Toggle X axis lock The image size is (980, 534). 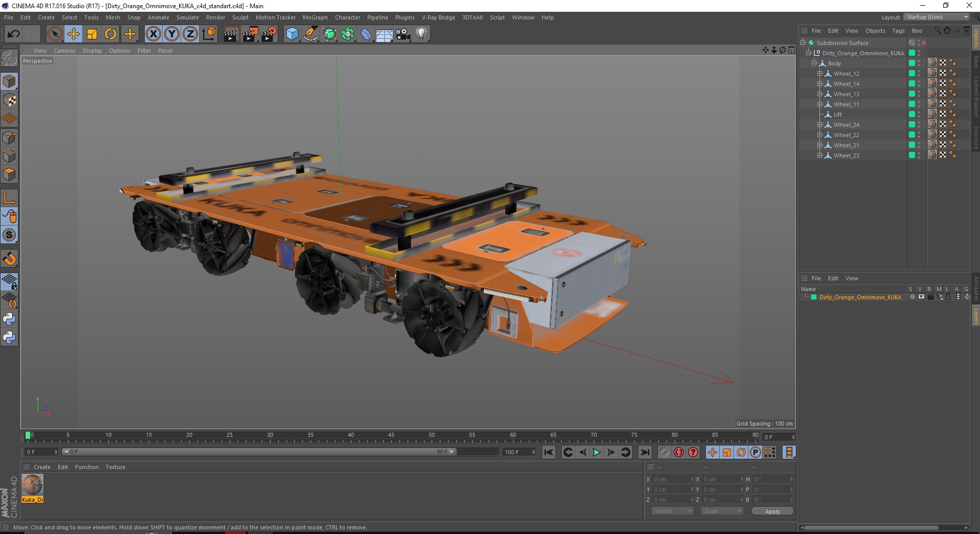pos(153,34)
